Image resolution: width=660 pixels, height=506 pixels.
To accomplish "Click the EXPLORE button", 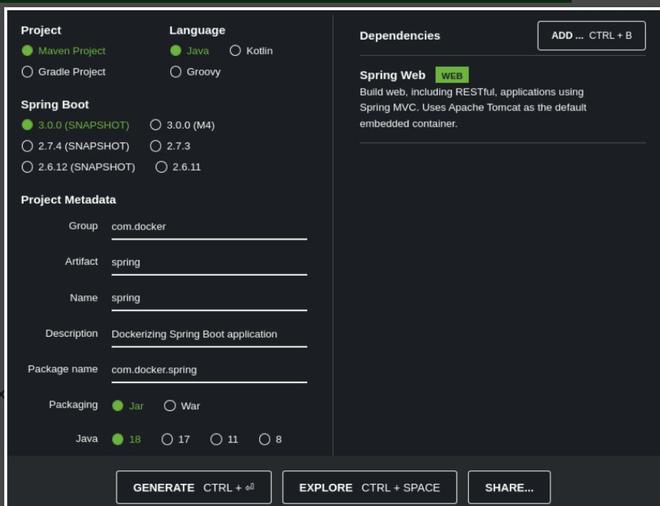I will tap(370, 487).
